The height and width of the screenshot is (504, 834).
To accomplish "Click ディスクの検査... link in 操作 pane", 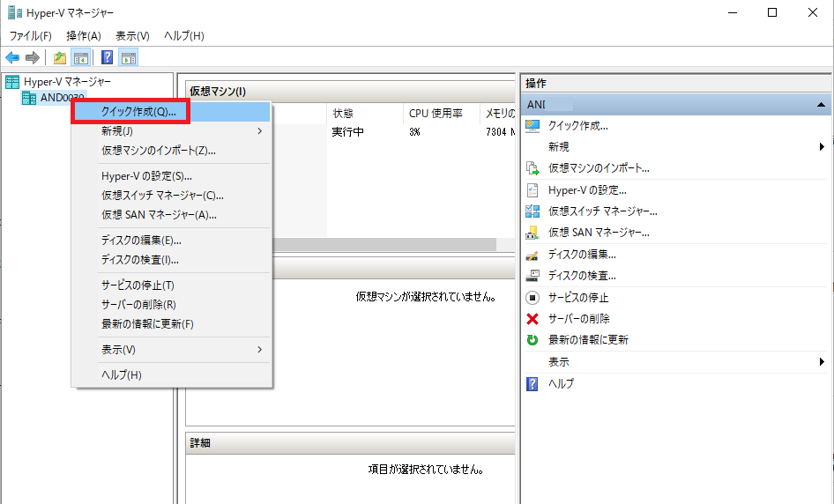I will tap(583, 276).
